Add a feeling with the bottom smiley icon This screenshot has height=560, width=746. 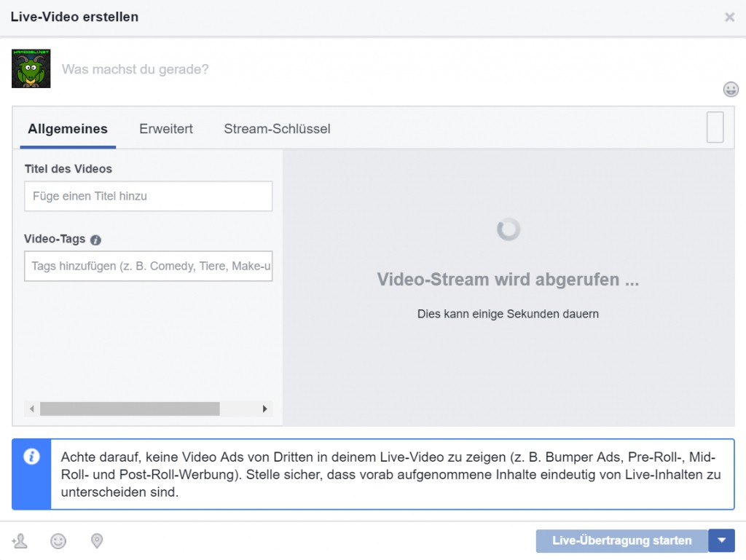tap(58, 540)
